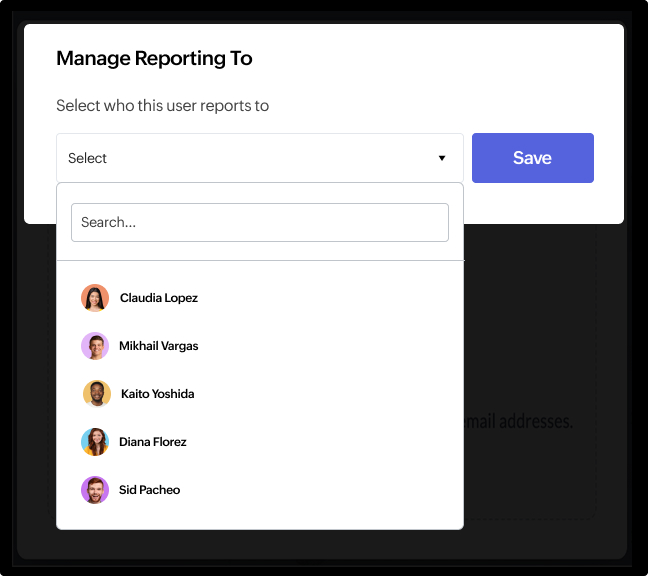Click Claudia Lopez's avatar
Image resolution: width=648 pixels, height=576 pixels.
[95, 298]
